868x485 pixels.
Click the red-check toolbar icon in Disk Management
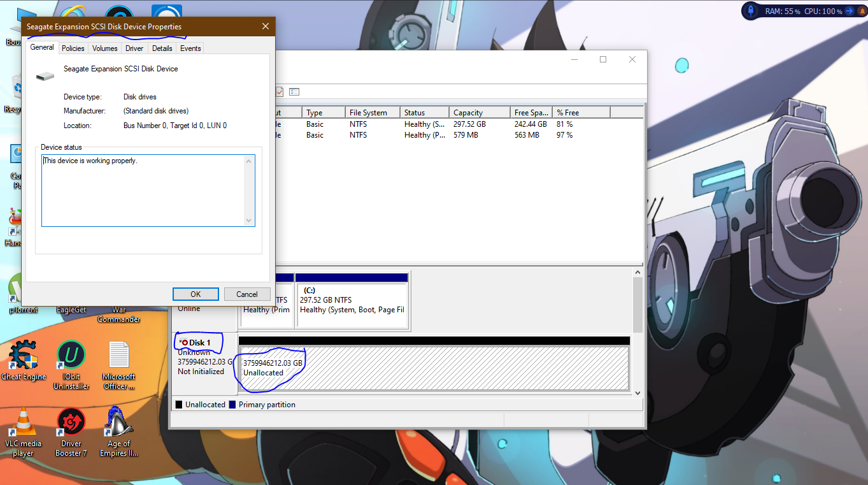(280, 92)
